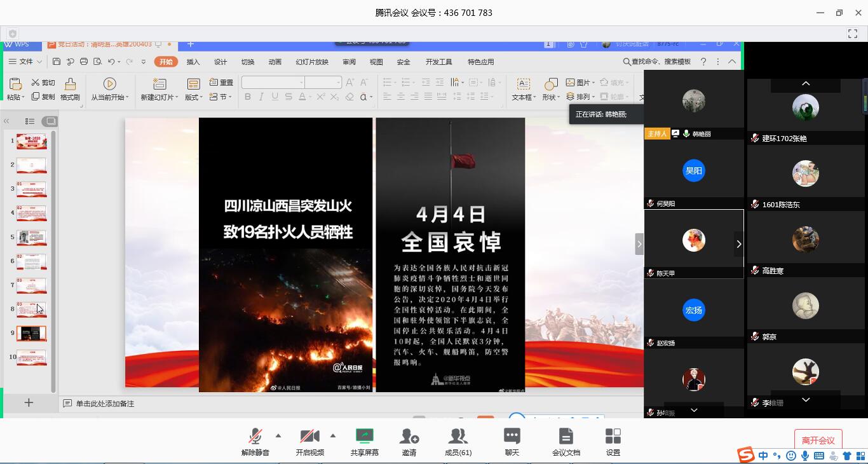Switch to the 幻灯片放映 ribbon tab

312,62
